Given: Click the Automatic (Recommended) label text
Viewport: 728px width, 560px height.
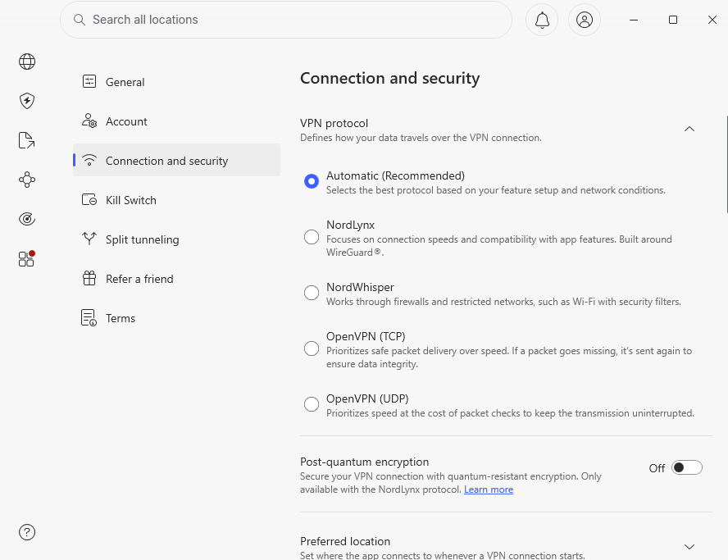Looking at the screenshot, I should [396, 175].
